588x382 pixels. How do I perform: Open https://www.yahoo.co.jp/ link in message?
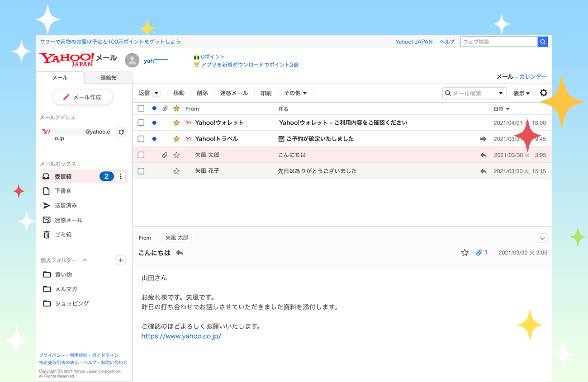point(181,336)
